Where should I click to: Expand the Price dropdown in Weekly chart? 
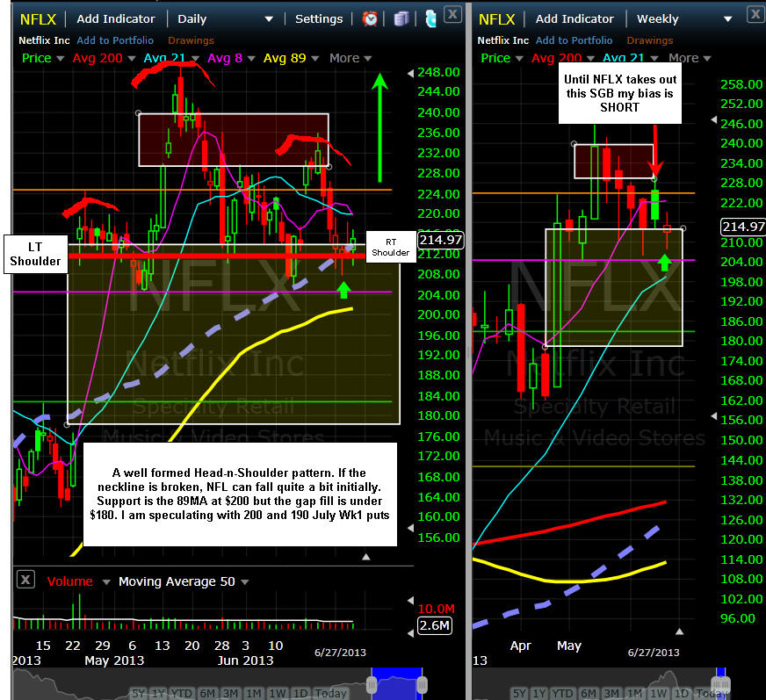click(519, 59)
